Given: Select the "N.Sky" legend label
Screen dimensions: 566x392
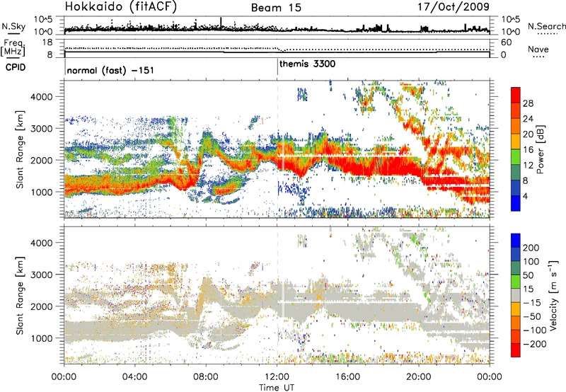Looking at the screenshot, I should pos(13,26).
